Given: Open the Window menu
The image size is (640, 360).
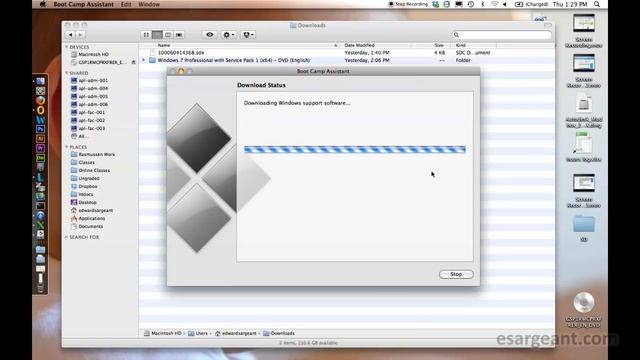Looking at the screenshot, I should tap(149, 4).
